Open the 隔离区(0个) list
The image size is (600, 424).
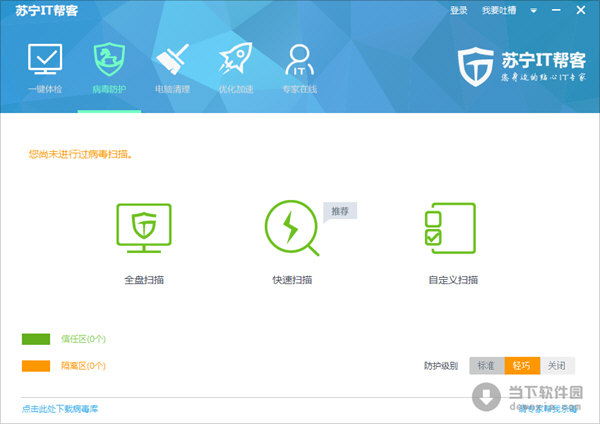coord(83,366)
